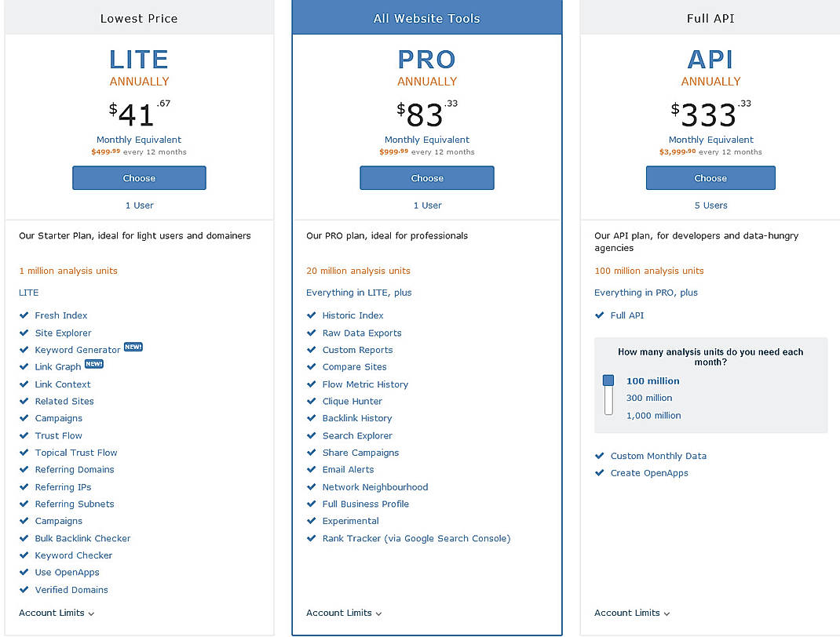The height and width of the screenshot is (637, 840).
Task: Click the checkmark next to Bulk Backlink Checker
Action: pos(23,538)
